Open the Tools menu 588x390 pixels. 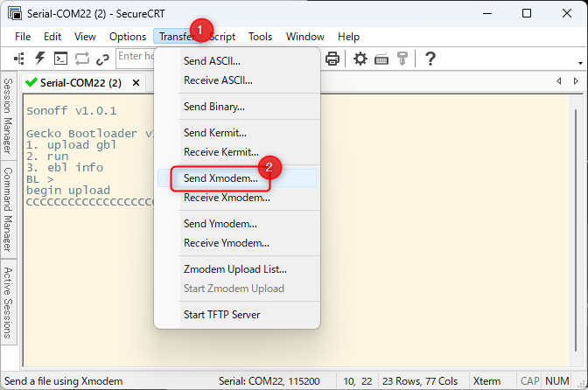click(x=260, y=37)
